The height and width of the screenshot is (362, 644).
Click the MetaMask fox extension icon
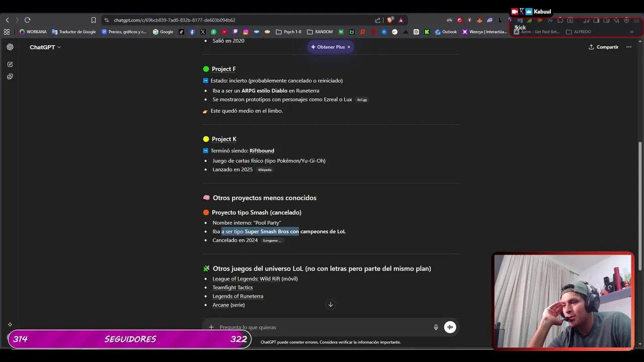pos(479,20)
